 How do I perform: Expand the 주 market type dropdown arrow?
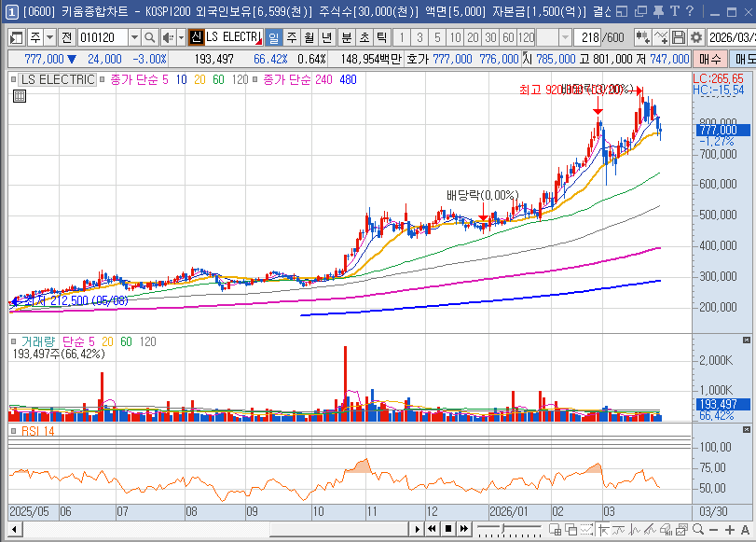50,37
